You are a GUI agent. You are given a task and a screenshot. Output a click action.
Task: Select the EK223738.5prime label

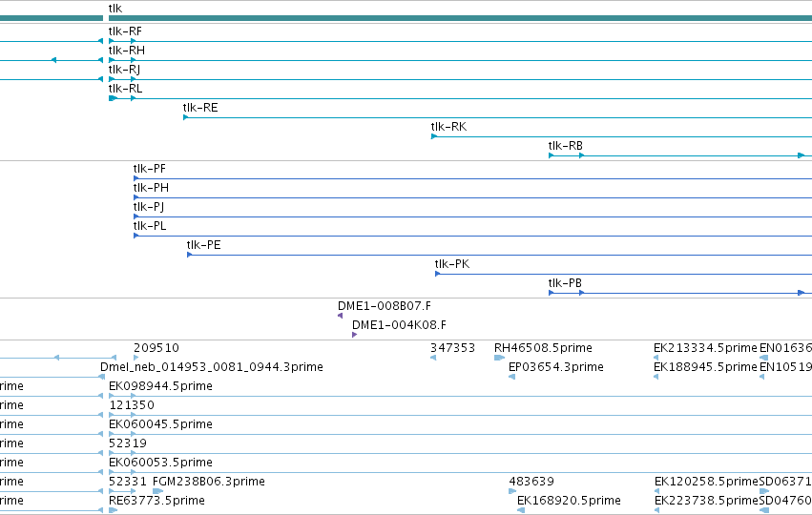(706, 502)
